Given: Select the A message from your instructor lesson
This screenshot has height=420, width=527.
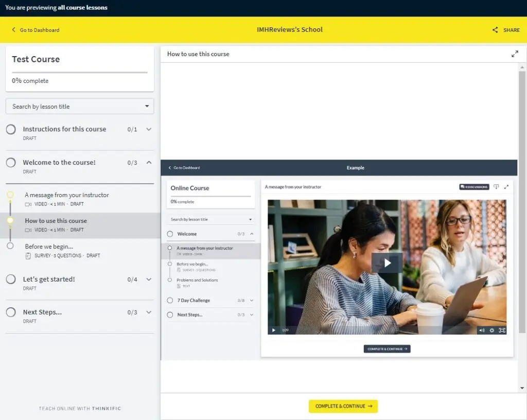Looking at the screenshot, I should click(x=67, y=195).
